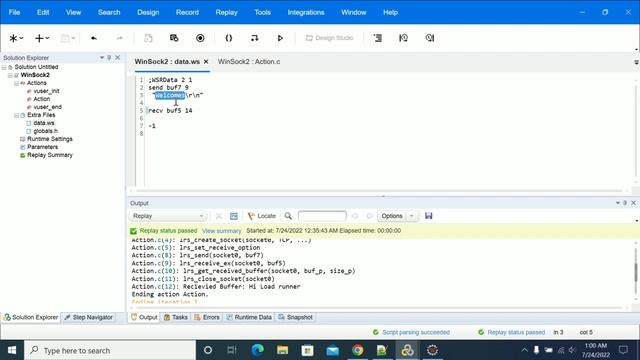Switch to the Runtime Data tab
Image resolution: width=640 pixels, height=360 pixels.
click(249, 317)
